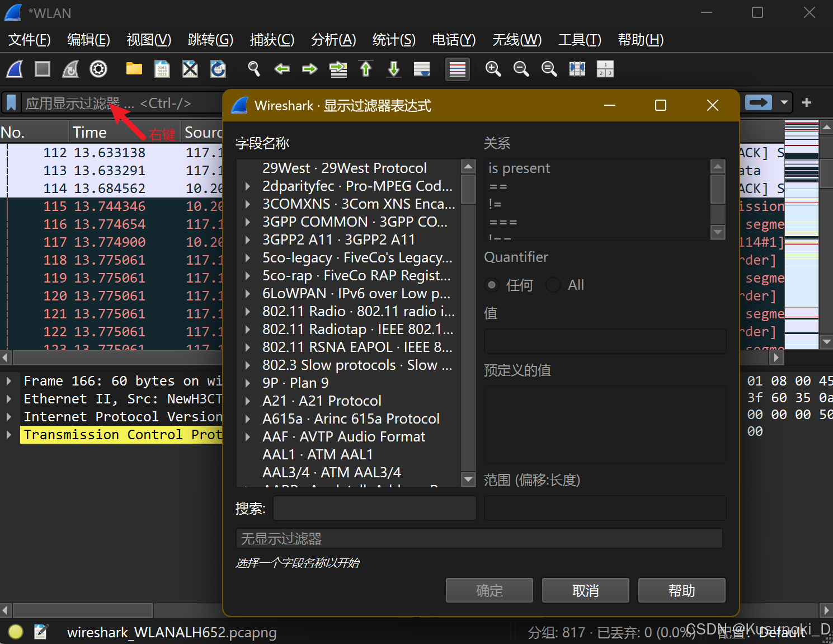Reload the capture file icon
This screenshot has width=833, height=644.
pyautogui.click(x=218, y=69)
